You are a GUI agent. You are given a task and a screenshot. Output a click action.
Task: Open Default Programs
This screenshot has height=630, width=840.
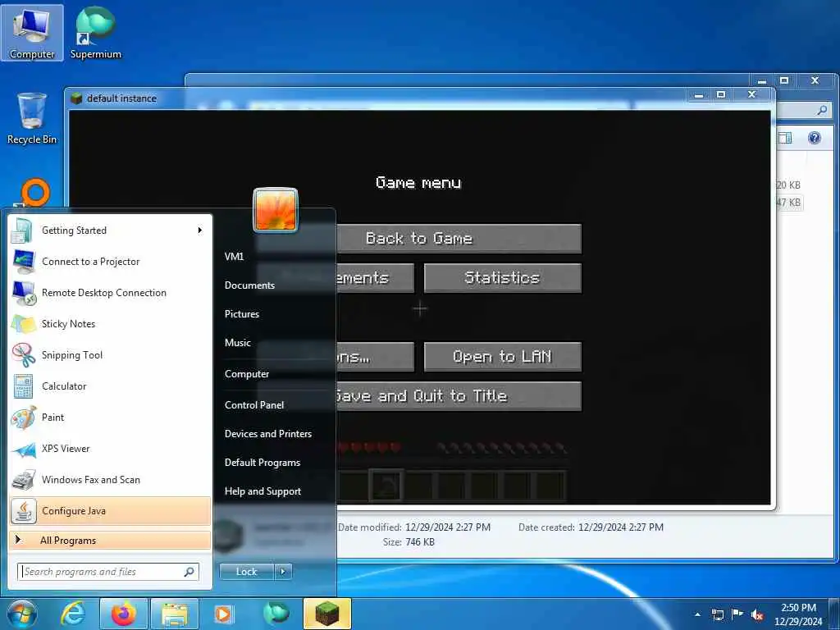[x=262, y=463]
